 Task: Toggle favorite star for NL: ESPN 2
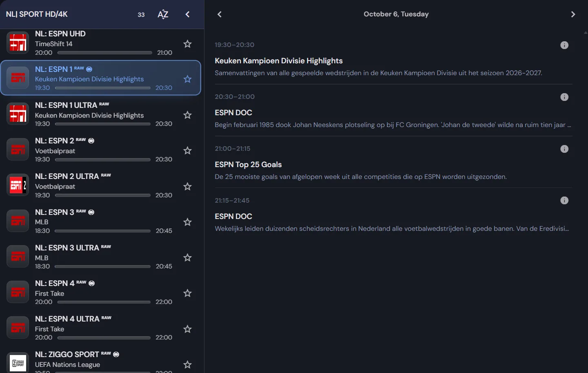[x=187, y=150]
